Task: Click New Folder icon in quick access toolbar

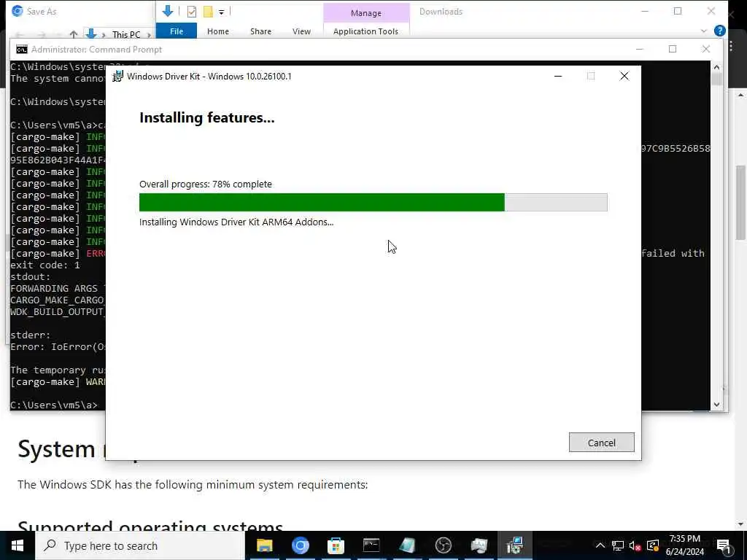Action: (x=208, y=12)
